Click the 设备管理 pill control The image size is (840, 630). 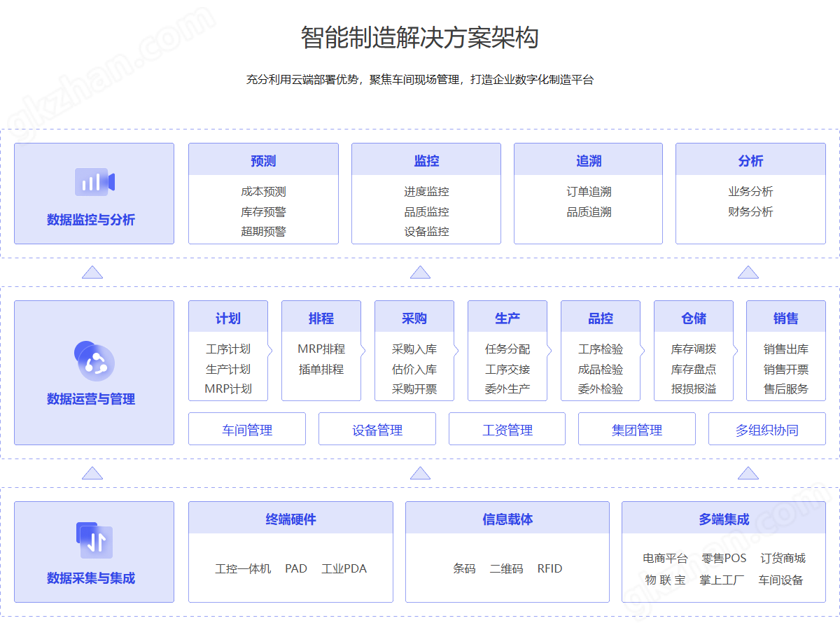coord(377,428)
